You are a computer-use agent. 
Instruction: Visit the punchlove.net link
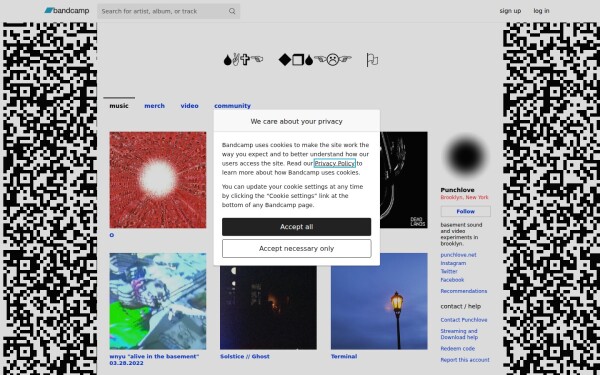[x=458, y=255]
